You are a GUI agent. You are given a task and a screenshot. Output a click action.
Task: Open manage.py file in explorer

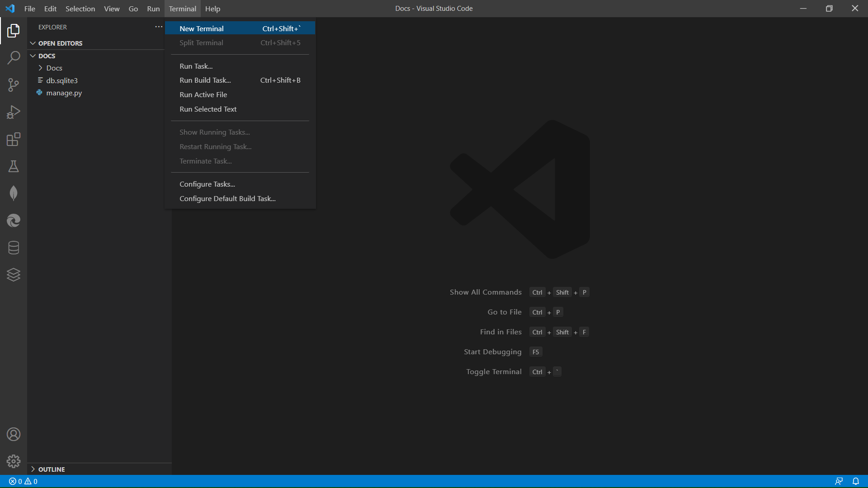pyautogui.click(x=64, y=93)
